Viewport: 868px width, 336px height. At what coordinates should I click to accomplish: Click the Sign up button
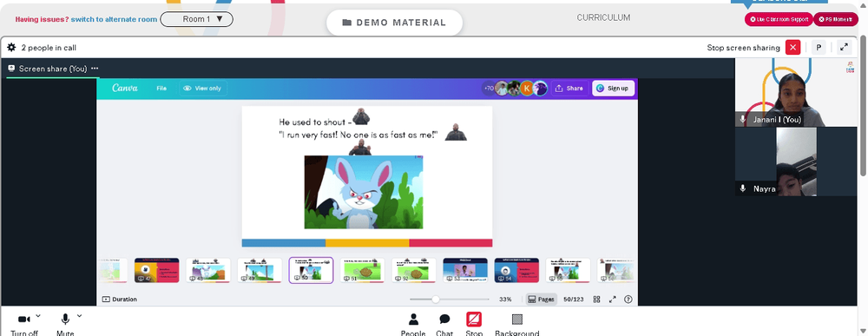coord(614,88)
